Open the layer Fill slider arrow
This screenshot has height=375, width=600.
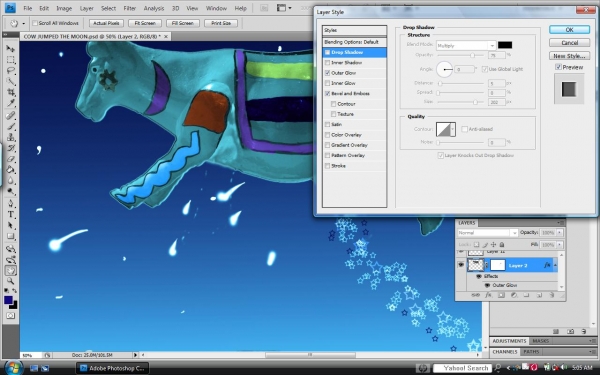pos(559,245)
